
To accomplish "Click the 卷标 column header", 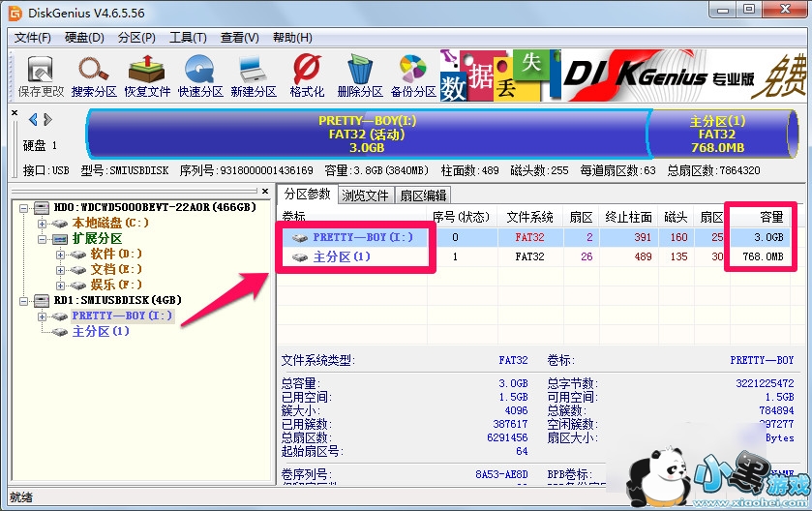I will click(352, 217).
